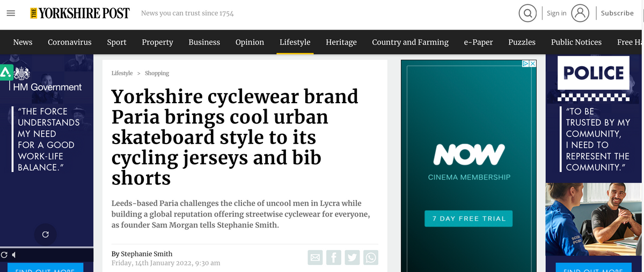Image resolution: width=644 pixels, height=272 pixels.
Task: Open the Heritage section
Action: coord(341,42)
